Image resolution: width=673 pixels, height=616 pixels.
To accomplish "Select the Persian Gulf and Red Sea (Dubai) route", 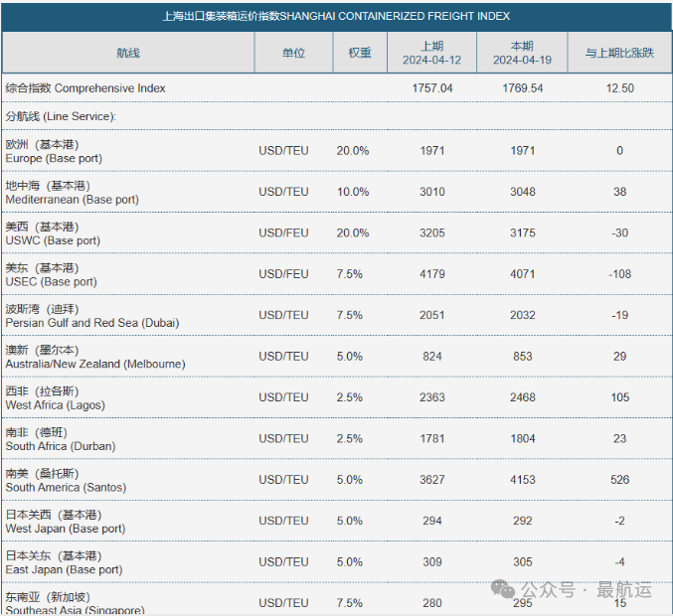I will click(92, 316).
